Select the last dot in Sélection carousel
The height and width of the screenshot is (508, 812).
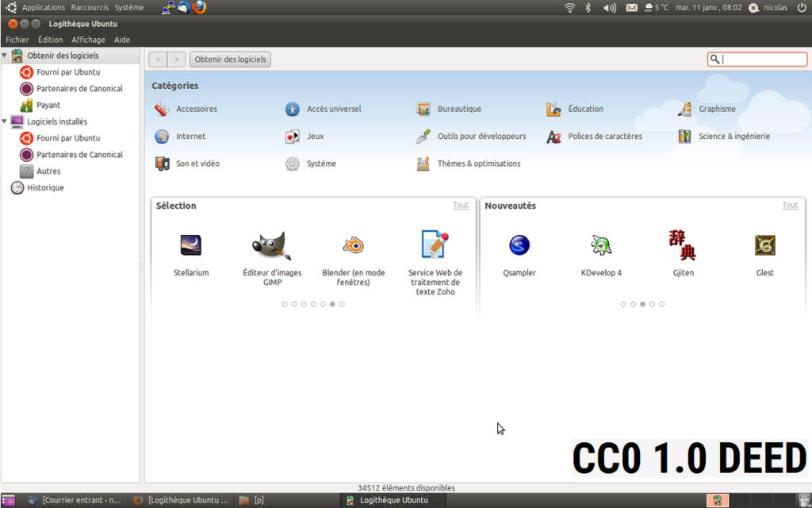point(342,304)
